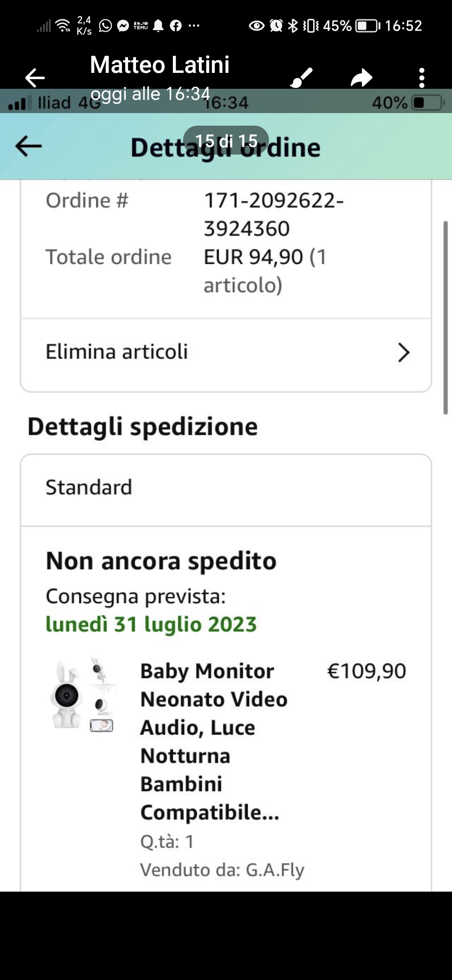Tap the Messenger icon in the status bar
452x980 pixels.
point(123,26)
